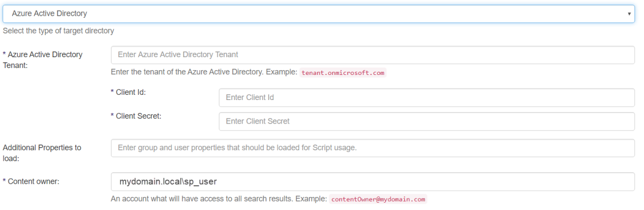Click 'Select the type of target directory' hint

coord(59,31)
